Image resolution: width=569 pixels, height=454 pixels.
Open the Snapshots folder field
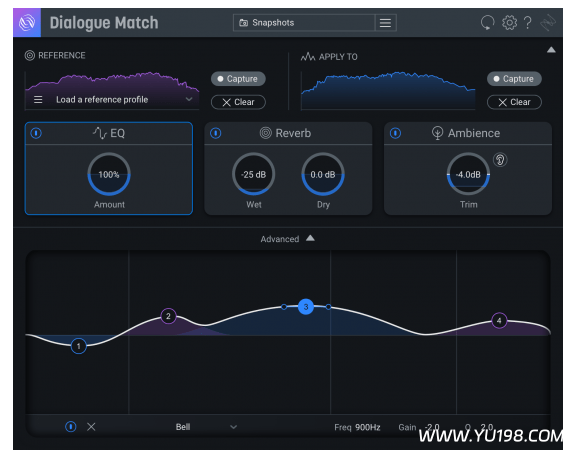click(304, 23)
